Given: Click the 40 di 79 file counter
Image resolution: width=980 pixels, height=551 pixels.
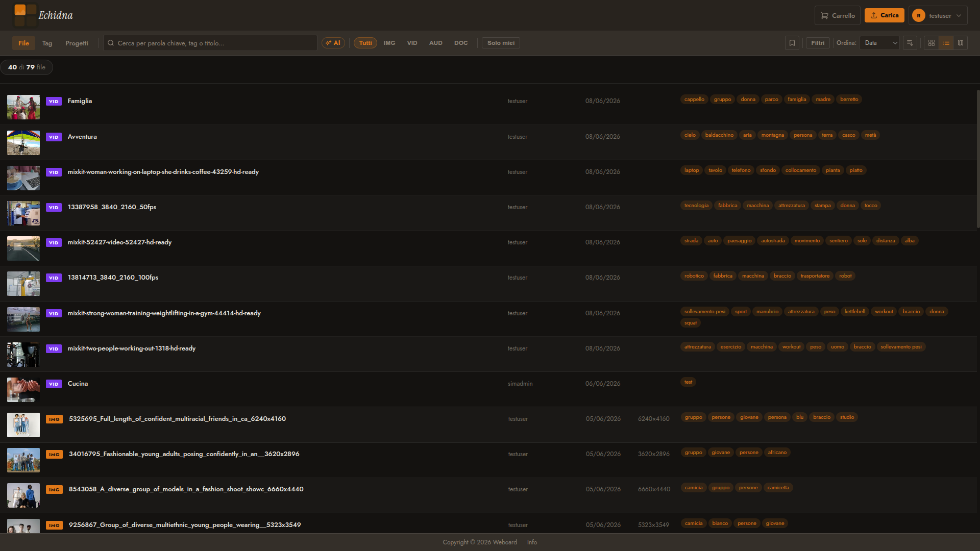Looking at the screenshot, I should coord(27,67).
